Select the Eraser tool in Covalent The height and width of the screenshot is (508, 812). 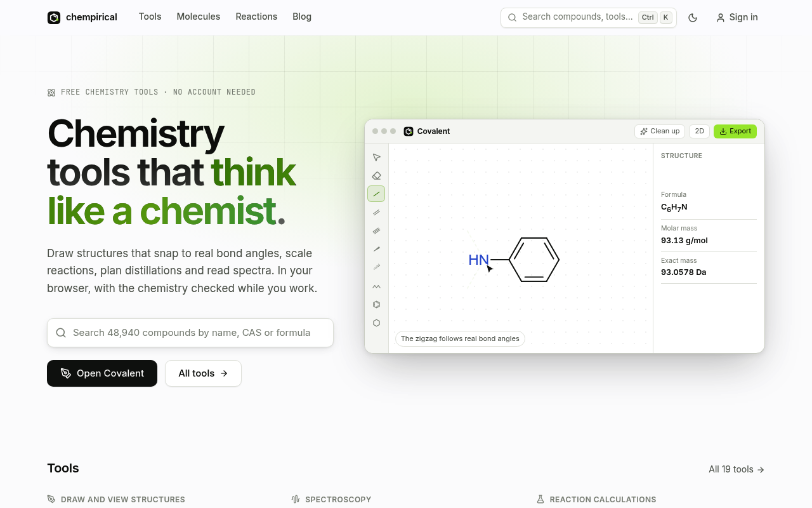pyautogui.click(x=376, y=176)
